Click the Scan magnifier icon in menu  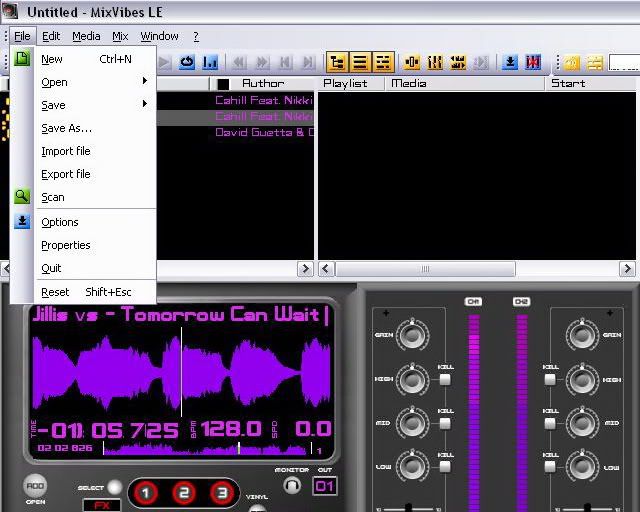pos(22,196)
